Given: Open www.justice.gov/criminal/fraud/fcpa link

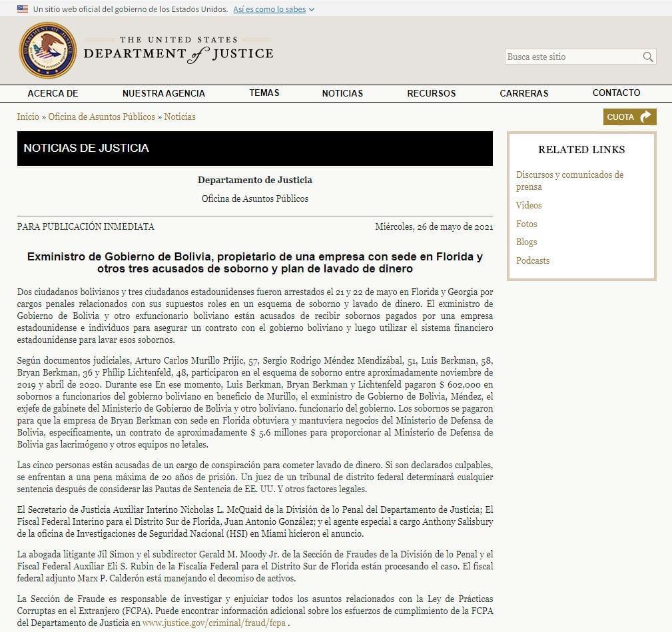Looking at the screenshot, I should pyautogui.click(x=214, y=623).
